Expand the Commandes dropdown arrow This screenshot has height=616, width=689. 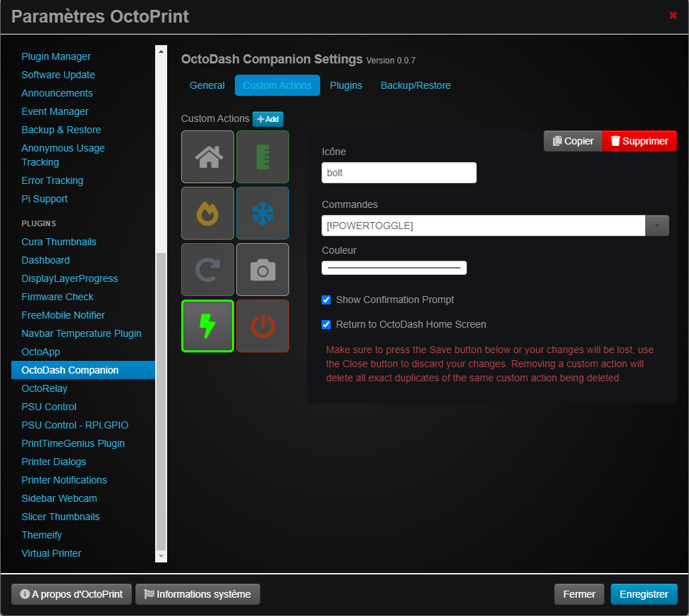tap(657, 226)
